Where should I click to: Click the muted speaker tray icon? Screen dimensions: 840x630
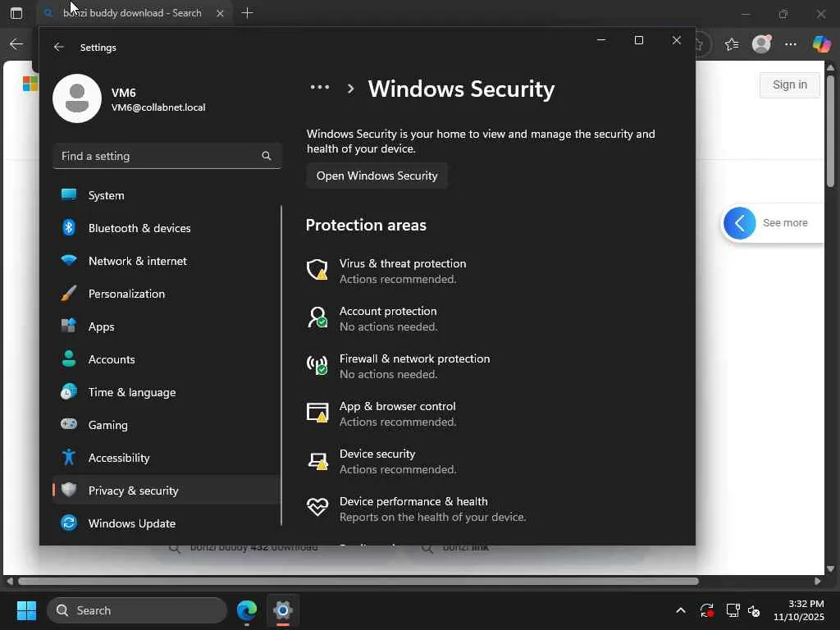[755, 610]
